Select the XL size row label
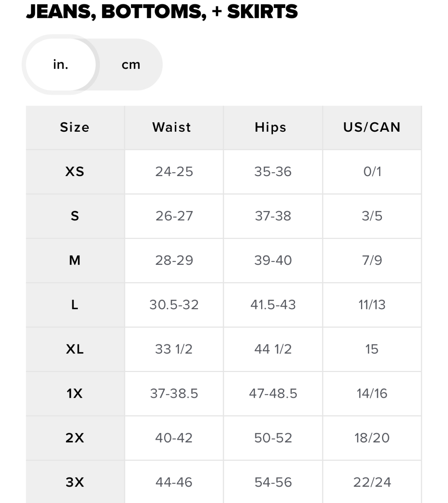 point(75,349)
